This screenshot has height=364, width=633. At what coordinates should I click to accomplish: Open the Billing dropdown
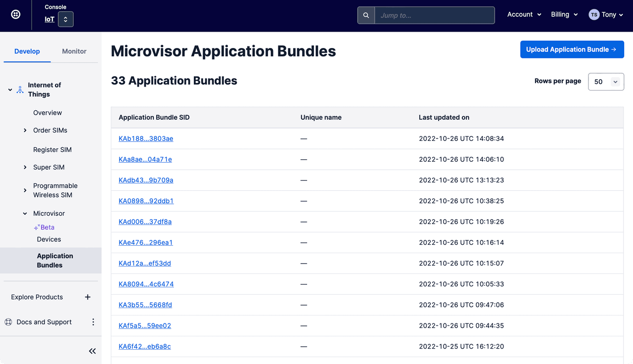coord(564,14)
